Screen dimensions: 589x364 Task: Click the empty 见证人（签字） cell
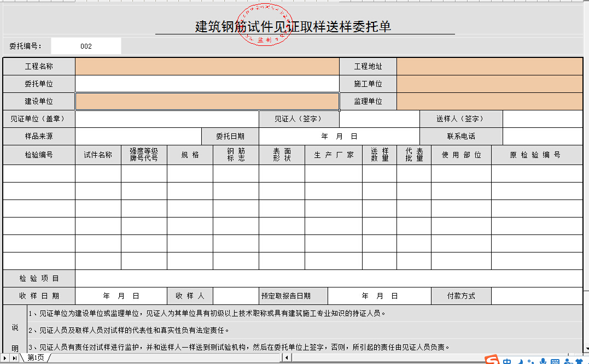[379, 119]
